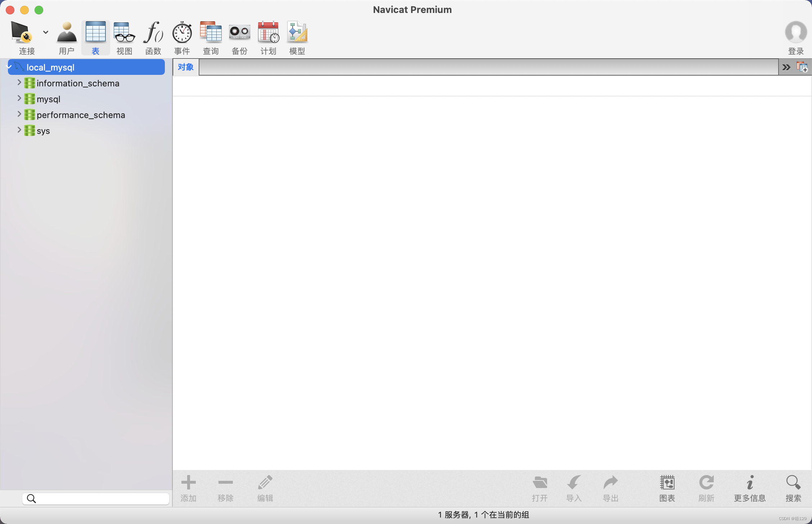Click the Add (添加) plus button
The image size is (812, 524).
188,488
